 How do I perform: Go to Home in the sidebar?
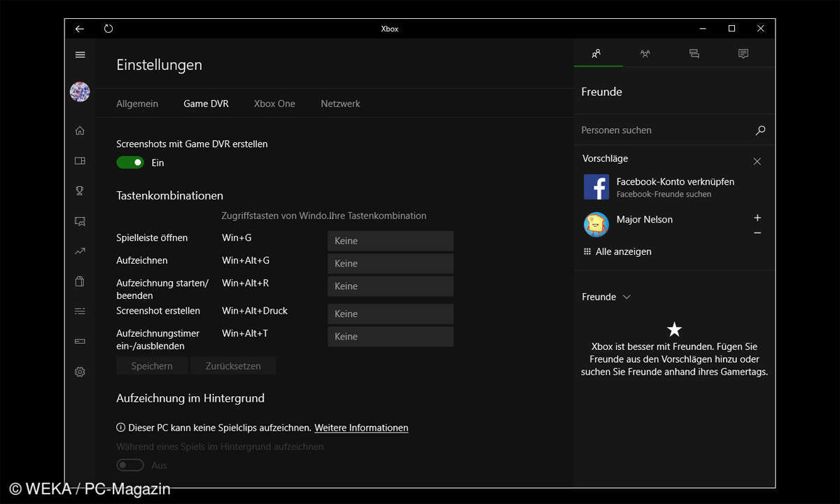pos(80,130)
